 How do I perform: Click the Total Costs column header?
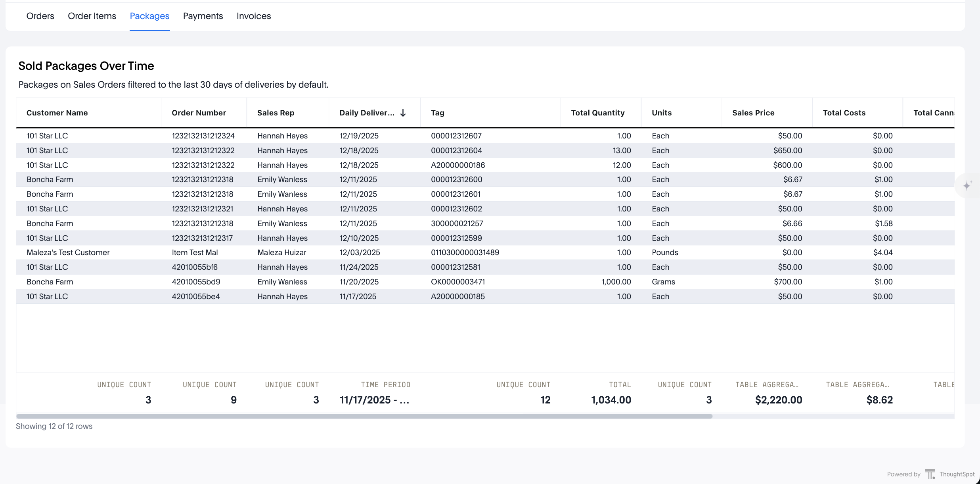pos(844,113)
